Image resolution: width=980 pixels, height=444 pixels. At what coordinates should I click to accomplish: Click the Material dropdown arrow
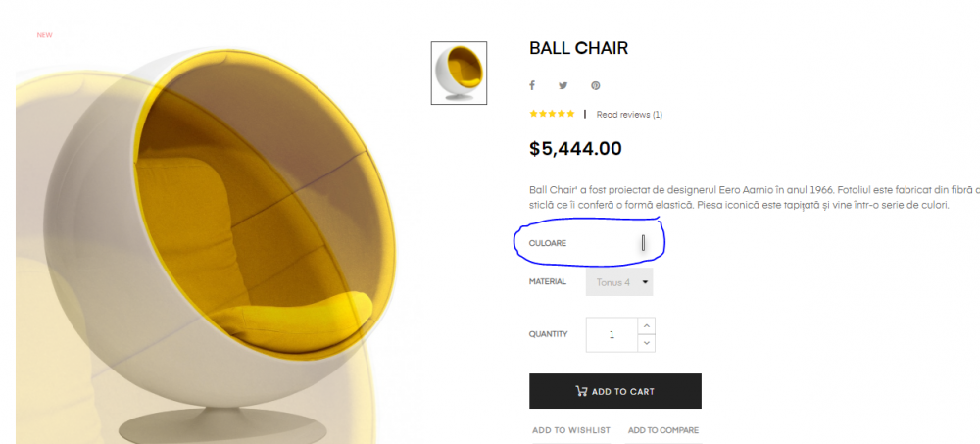click(645, 282)
